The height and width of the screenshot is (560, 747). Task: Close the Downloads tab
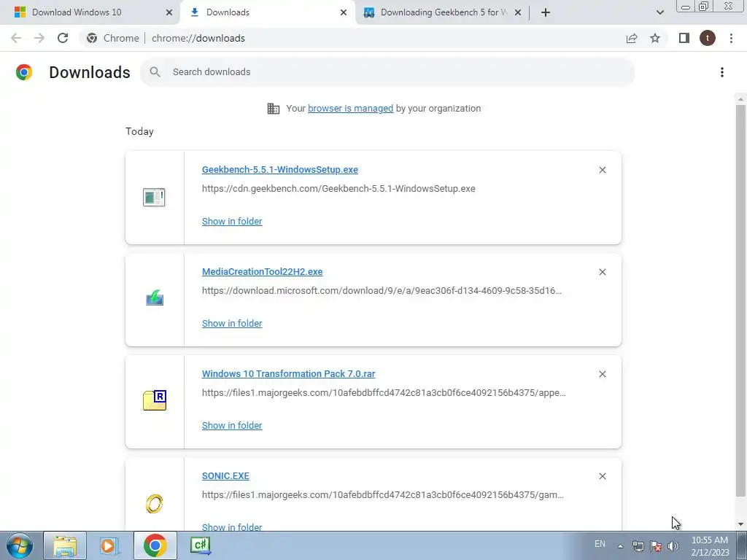(344, 12)
